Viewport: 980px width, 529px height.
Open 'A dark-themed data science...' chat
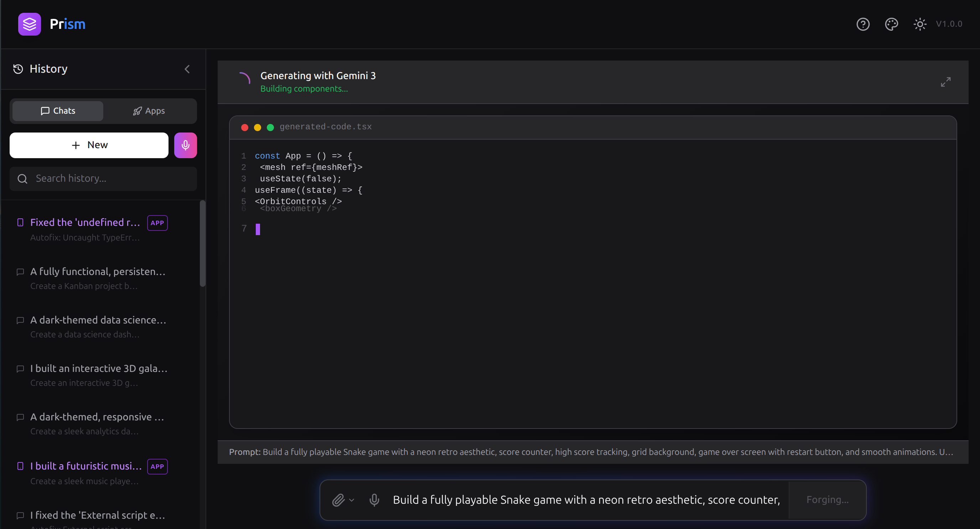[x=98, y=320]
